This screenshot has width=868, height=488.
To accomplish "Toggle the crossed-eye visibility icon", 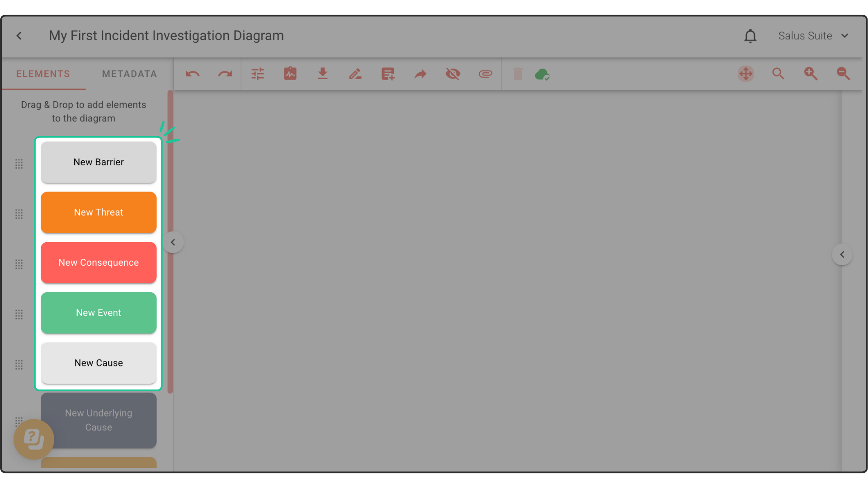I will point(453,74).
